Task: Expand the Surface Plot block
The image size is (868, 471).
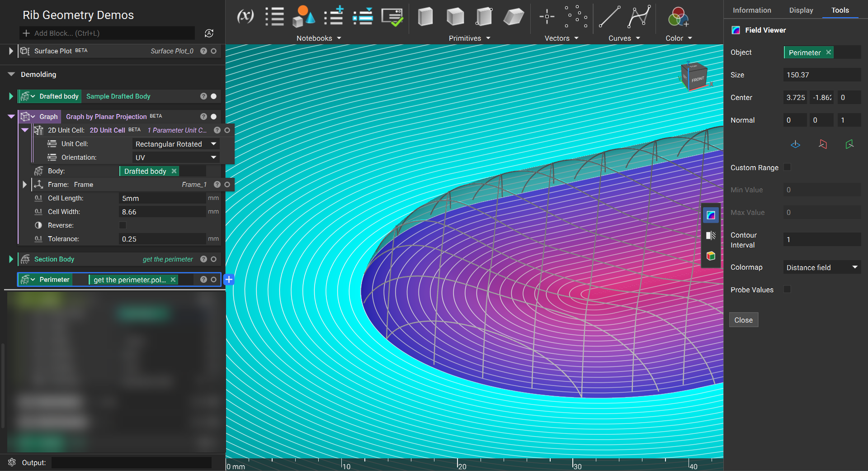Action: pyautogui.click(x=11, y=51)
